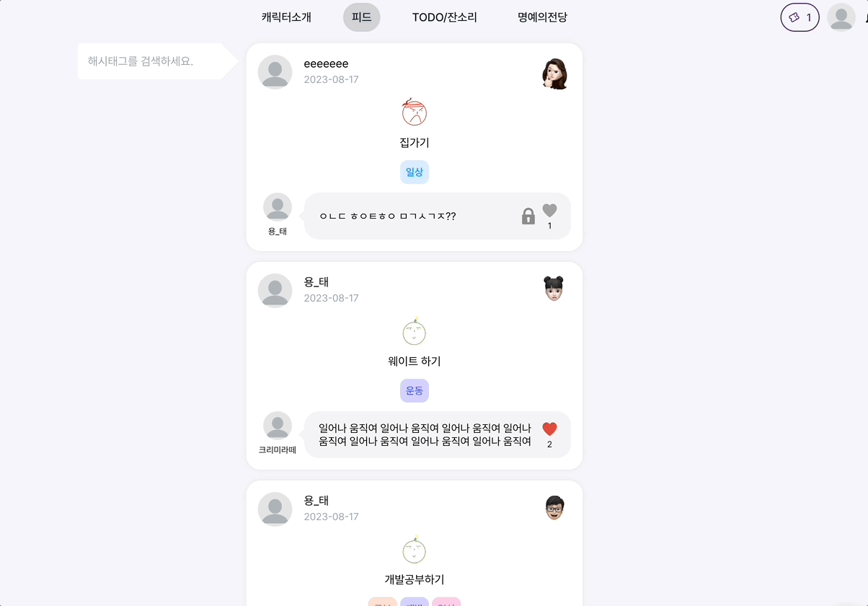Click commenter 크리미라떼's profile picture
The height and width of the screenshot is (606, 868).
278,426
